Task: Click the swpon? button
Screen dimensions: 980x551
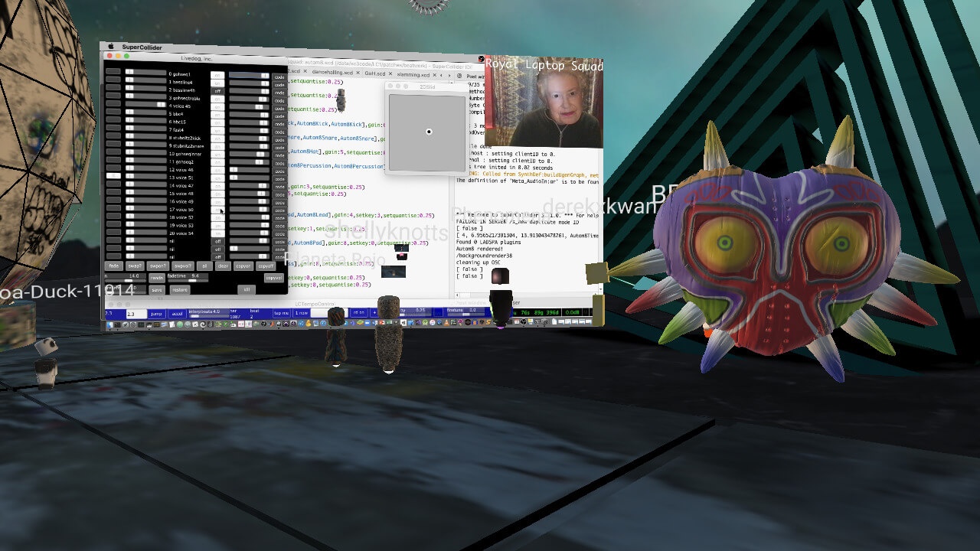Action: [x=158, y=266]
